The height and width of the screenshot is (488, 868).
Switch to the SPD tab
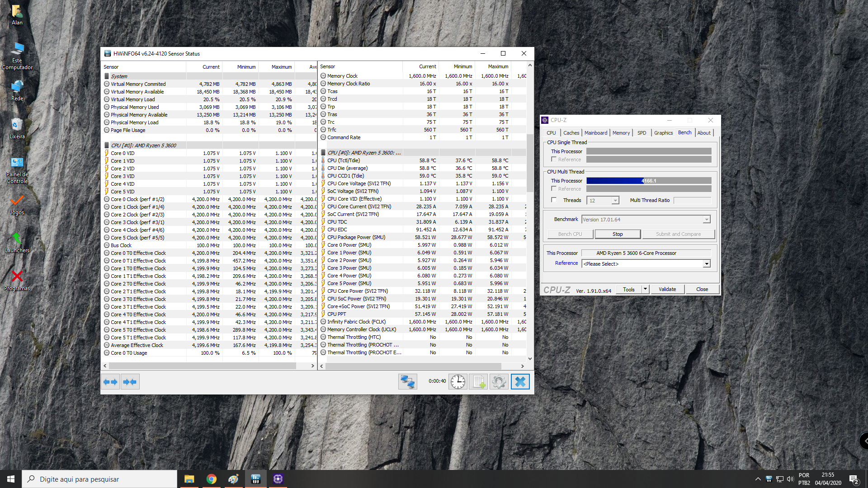click(x=642, y=133)
